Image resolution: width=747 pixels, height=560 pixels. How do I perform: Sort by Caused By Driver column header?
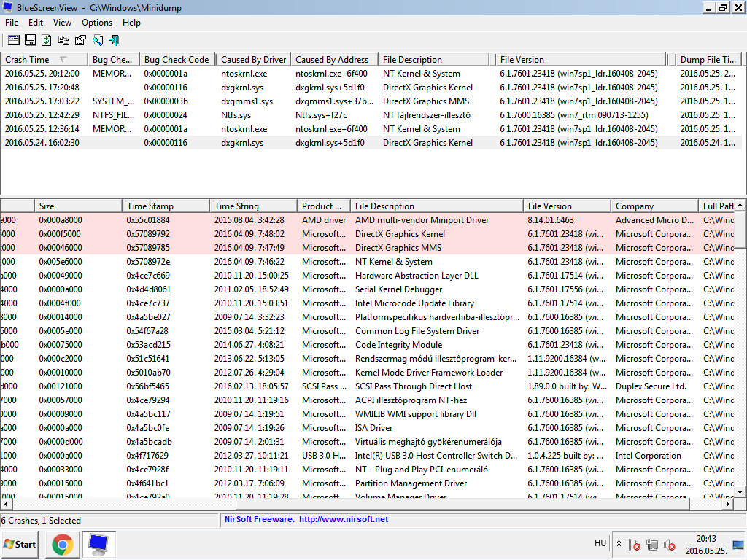(253, 60)
